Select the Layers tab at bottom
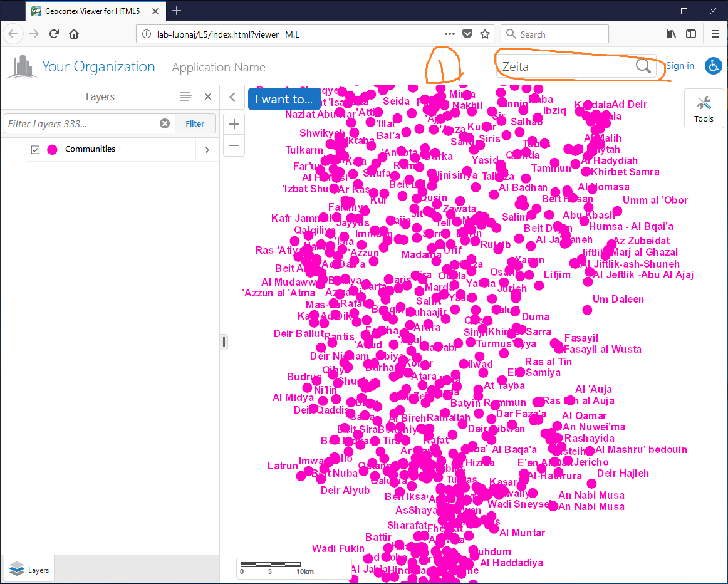This screenshot has height=584, width=728. 29,570
